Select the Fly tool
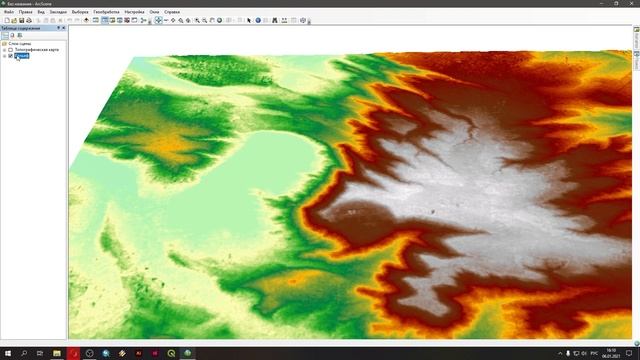 (166, 20)
